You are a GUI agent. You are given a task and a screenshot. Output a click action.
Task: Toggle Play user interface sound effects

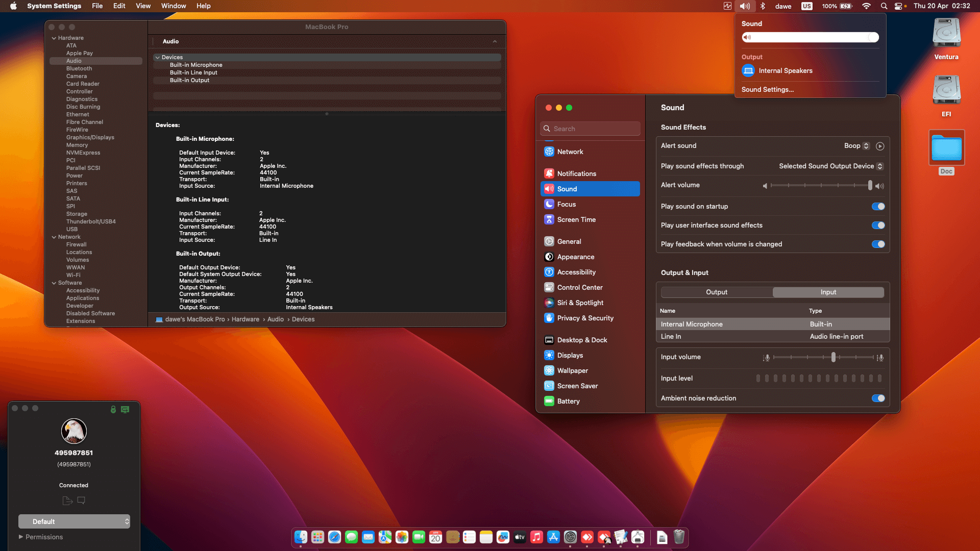(878, 226)
